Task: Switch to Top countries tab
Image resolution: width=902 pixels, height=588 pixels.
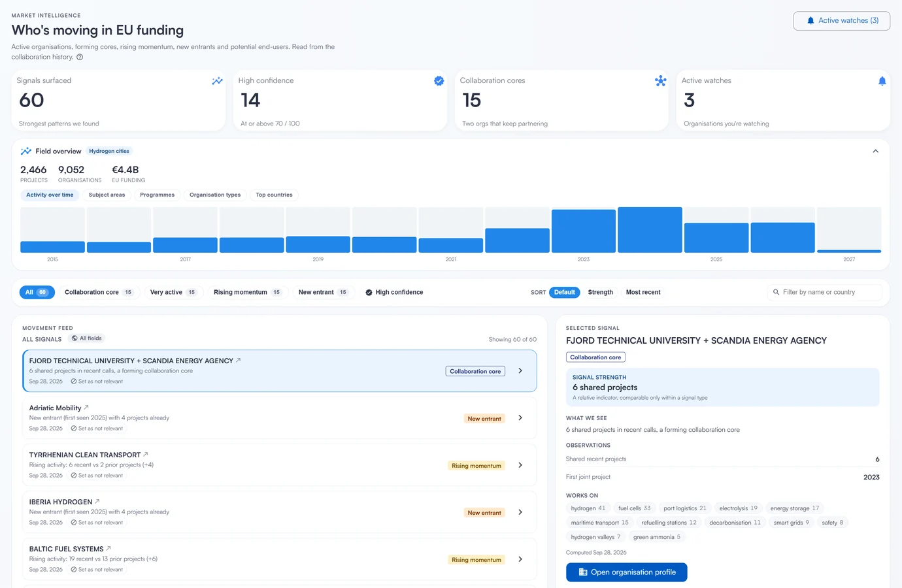Action: point(275,195)
